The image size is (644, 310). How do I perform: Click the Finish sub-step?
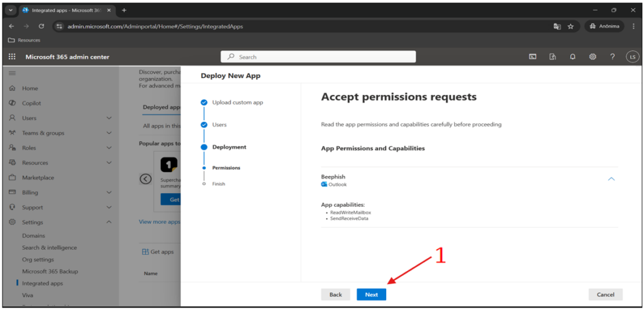click(218, 184)
